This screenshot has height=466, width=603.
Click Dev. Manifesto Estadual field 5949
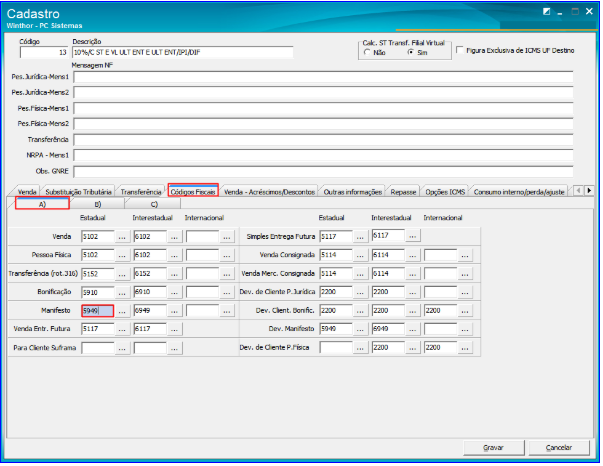(336, 329)
